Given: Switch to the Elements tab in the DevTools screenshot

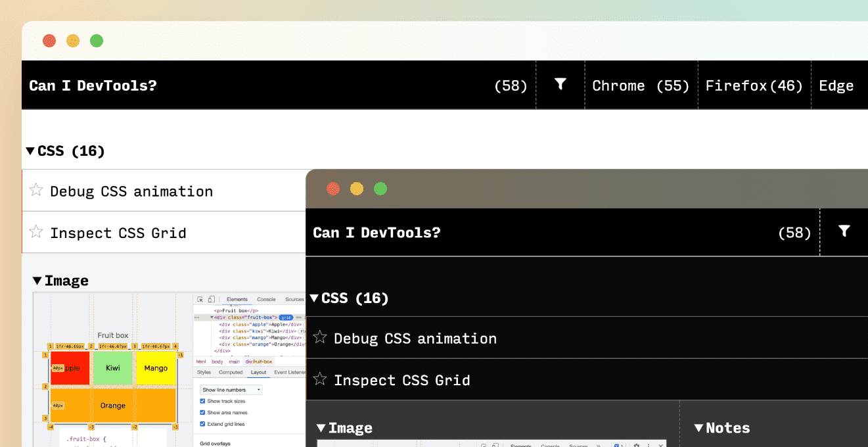Looking at the screenshot, I should coord(237,299).
